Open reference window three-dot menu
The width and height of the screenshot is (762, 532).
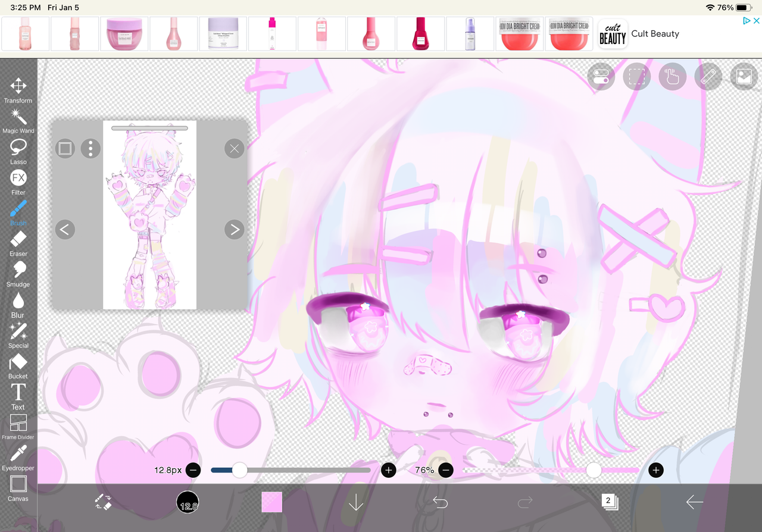(x=90, y=148)
